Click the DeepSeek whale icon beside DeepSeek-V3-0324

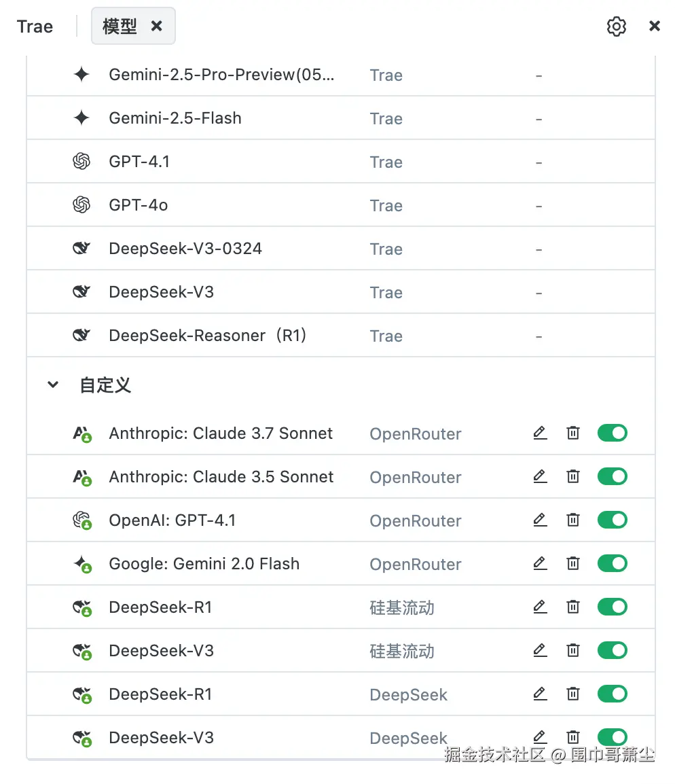pos(81,248)
